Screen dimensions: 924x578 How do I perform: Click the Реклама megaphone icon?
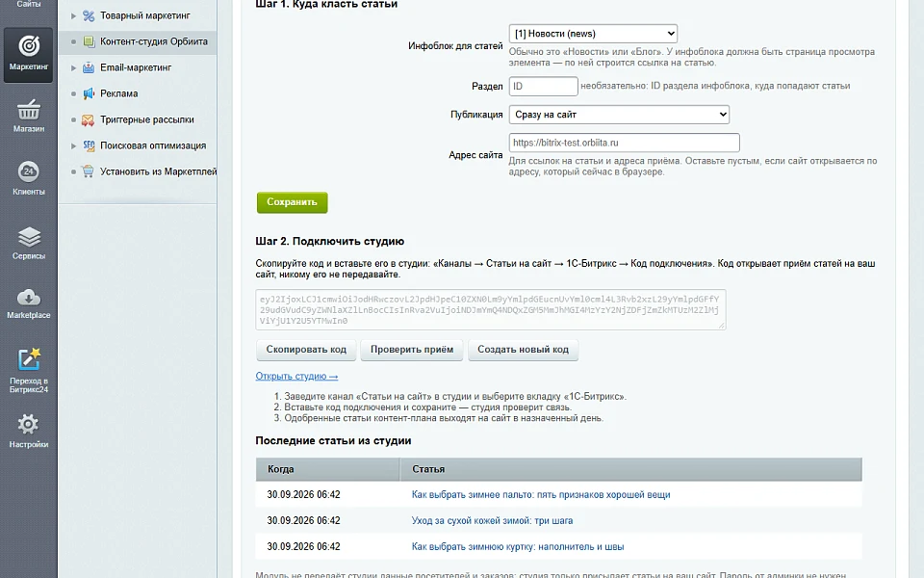89,93
